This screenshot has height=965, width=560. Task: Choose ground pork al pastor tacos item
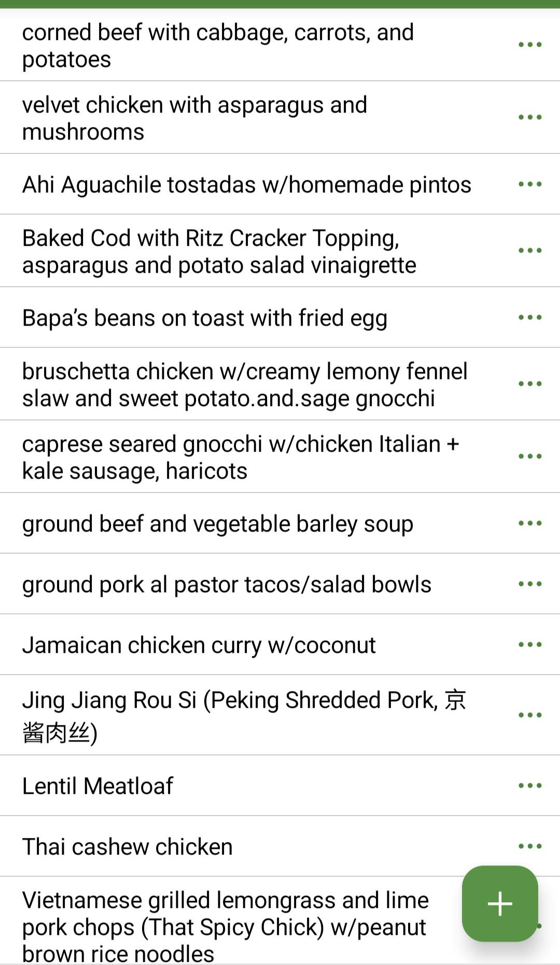click(227, 585)
